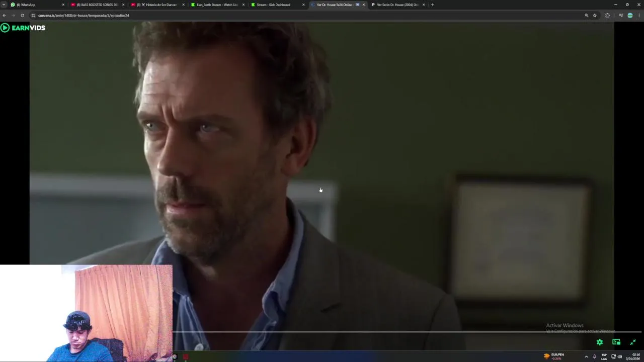View site information icon in address bar

click(x=33, y=16)
